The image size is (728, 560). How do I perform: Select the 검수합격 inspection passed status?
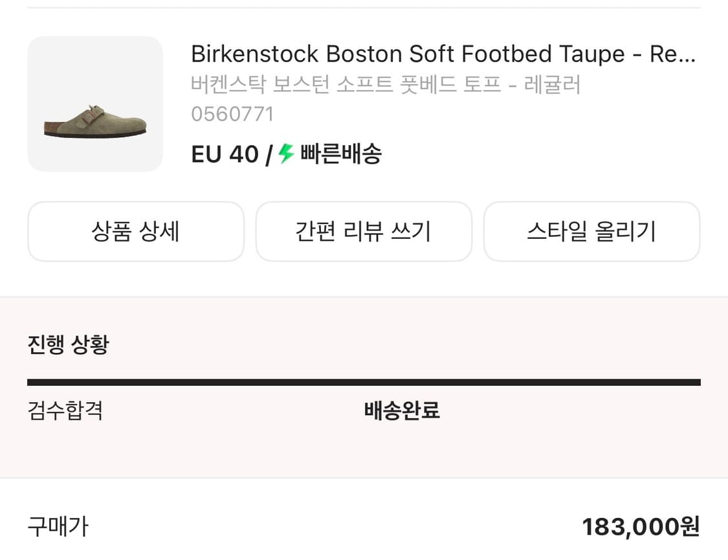[64, 410]
